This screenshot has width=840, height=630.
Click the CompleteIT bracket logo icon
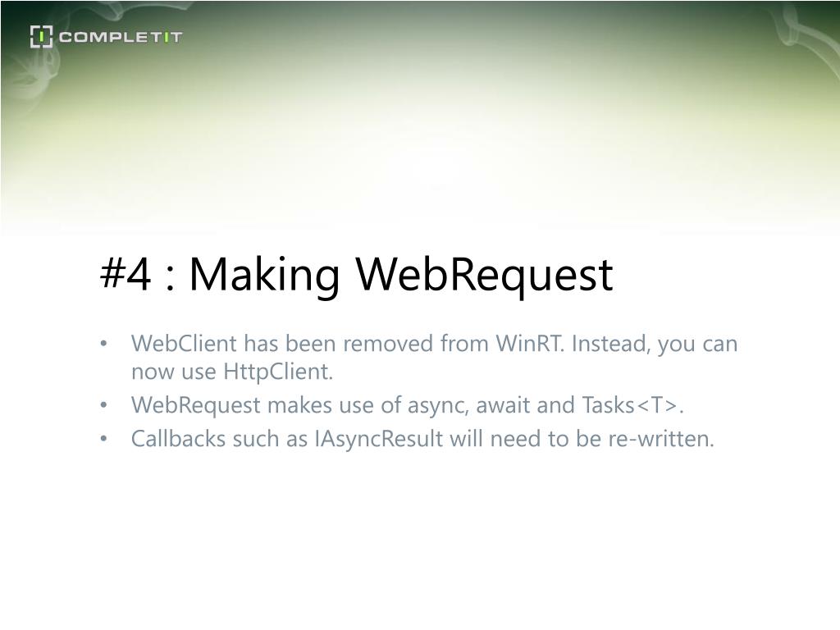click(41, 36)
